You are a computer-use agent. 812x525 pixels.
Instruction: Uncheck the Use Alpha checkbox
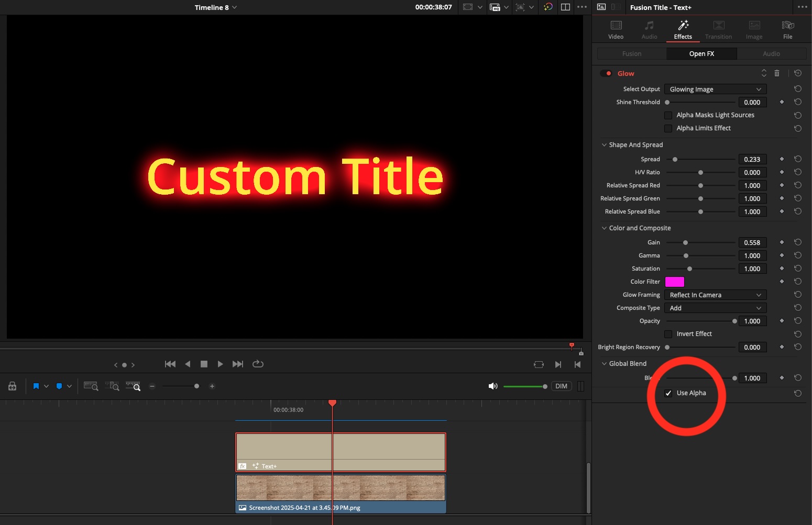668,393
